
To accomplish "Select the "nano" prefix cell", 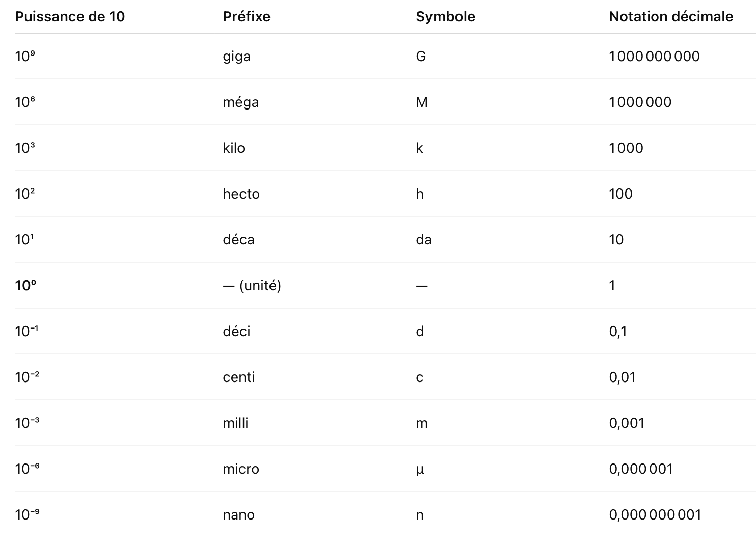I will pyautogui.click(x=238, y=514).
